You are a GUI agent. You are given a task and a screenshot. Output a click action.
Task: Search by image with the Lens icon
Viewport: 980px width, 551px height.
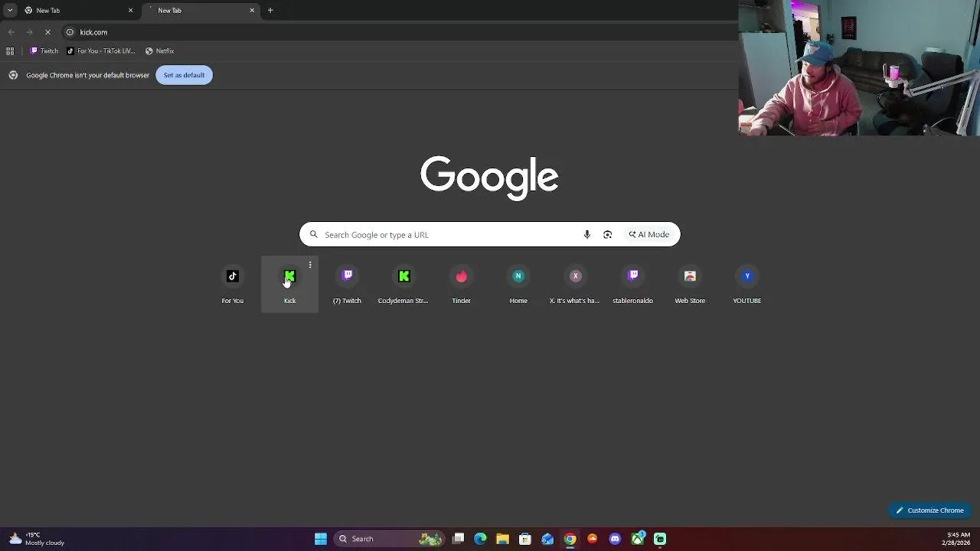click(607, 235)
